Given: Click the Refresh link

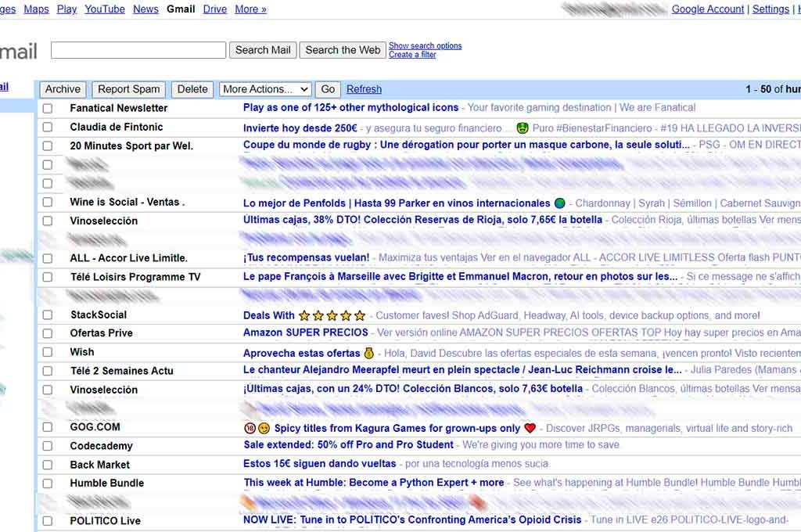Looking at the screenshot, I should click(x=364, y=89).
